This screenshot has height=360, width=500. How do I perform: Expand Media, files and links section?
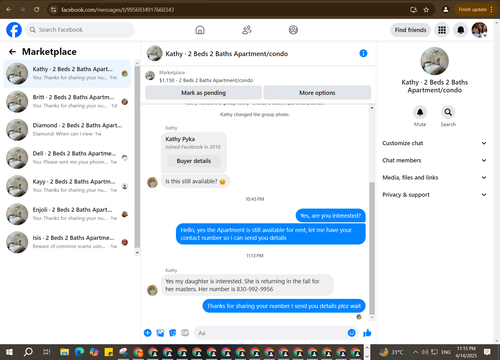click(435, 178)
